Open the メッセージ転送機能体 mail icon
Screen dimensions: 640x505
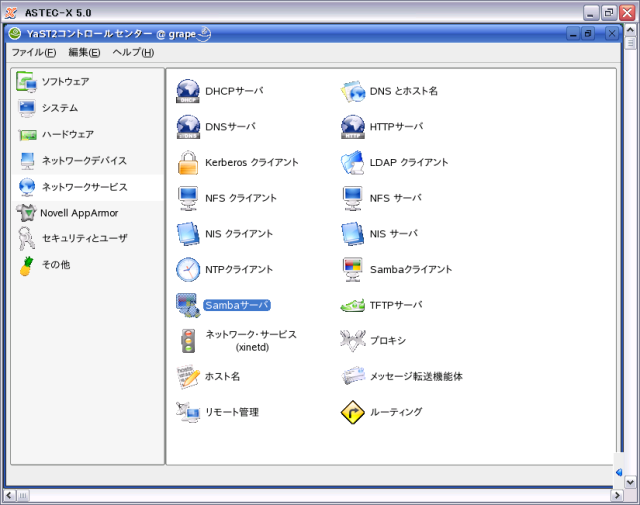(353, 377)
